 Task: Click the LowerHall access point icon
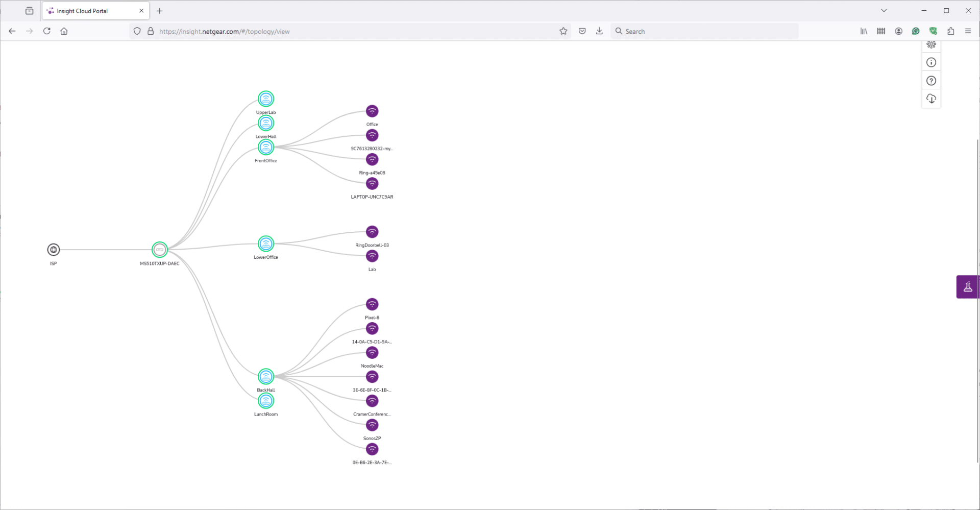click(266, 123)
